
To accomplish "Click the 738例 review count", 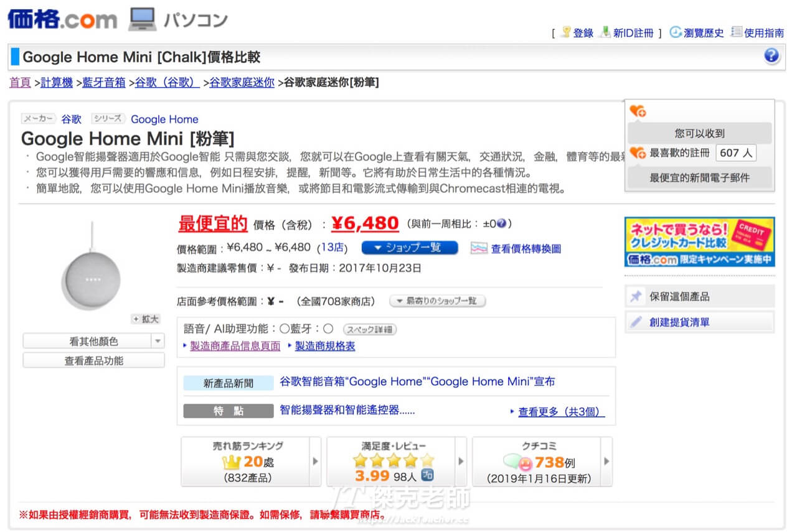I will [x=555, y=462].
